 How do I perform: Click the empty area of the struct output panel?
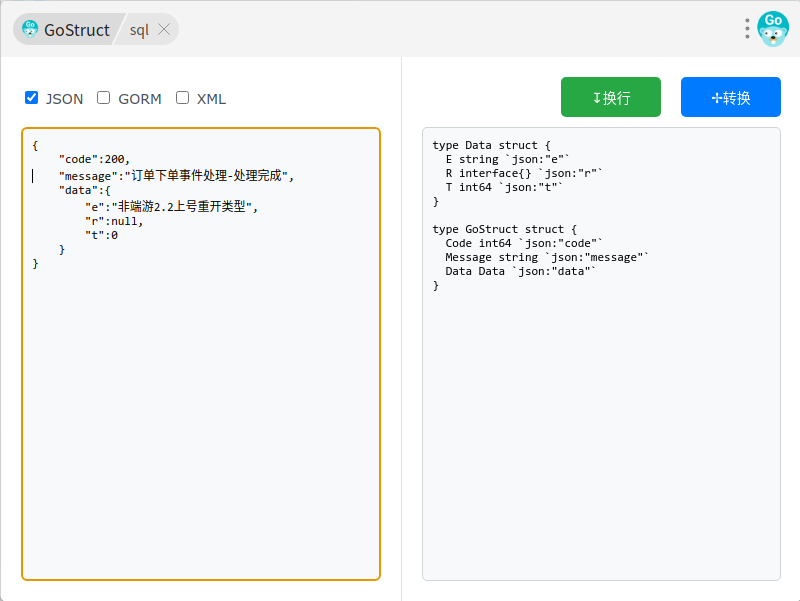click(x=600, y=430)
